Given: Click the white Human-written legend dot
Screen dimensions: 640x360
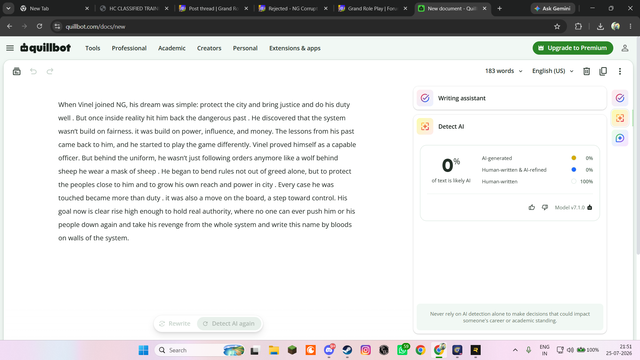Looking at the screenshot, I should click(x=573, y=181).
